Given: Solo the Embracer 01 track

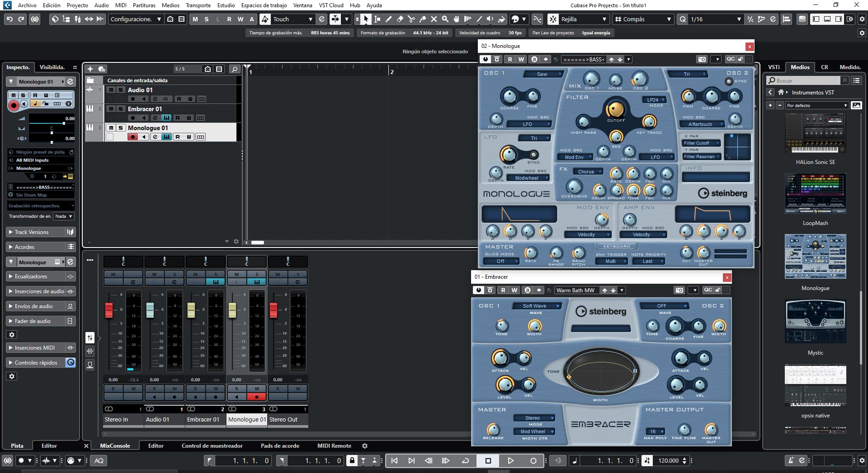Looking at the screenshot, I should [120, 108].
